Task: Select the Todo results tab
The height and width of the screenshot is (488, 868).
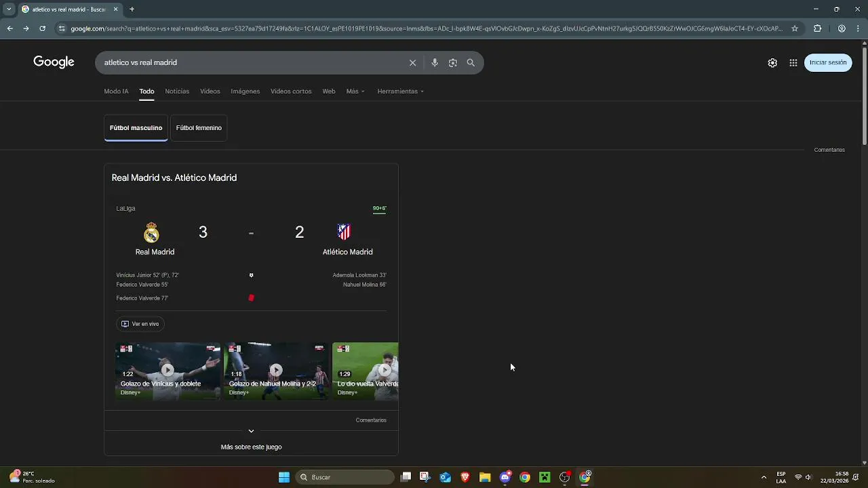Action: tap(146, 91)
